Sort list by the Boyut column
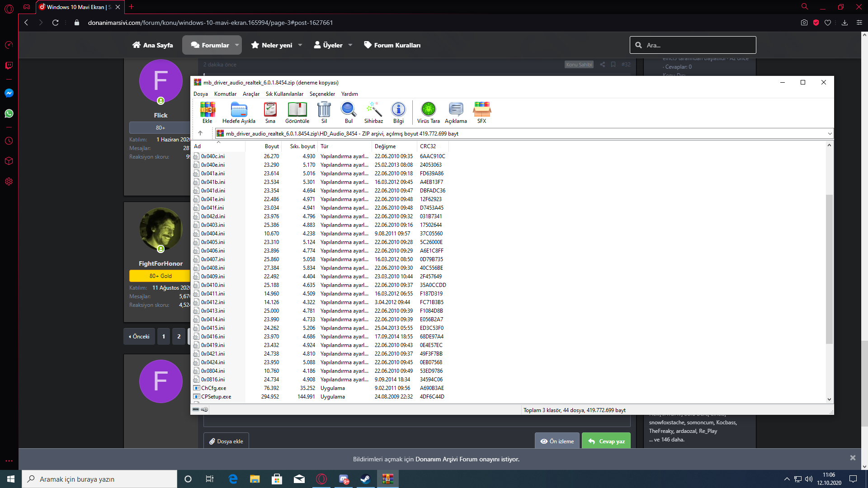 264,146
